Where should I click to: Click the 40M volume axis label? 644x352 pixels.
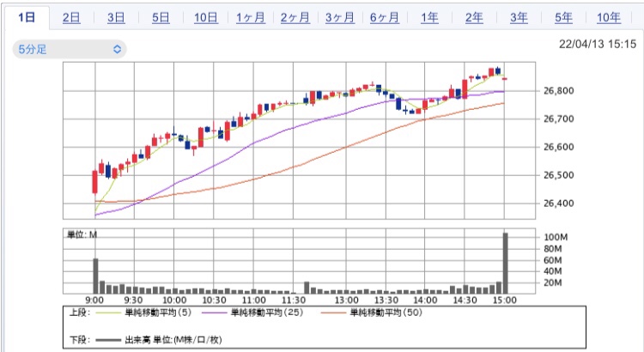pos(553,271)
